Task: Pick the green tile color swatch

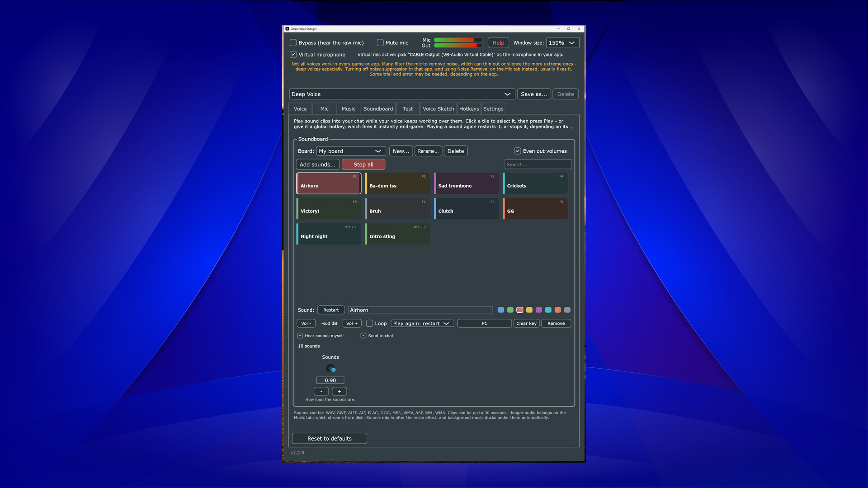Action: point(510,310)
